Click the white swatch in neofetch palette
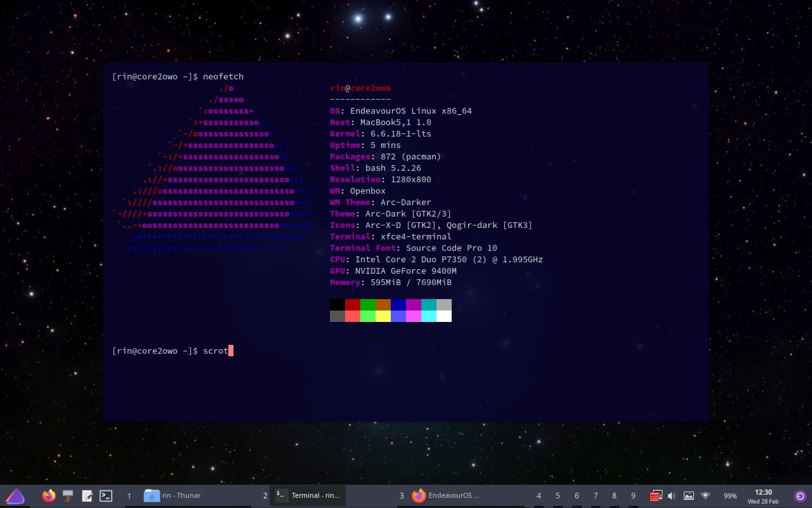This screenshot has height=508, width=812. click(x=444, y=316)
